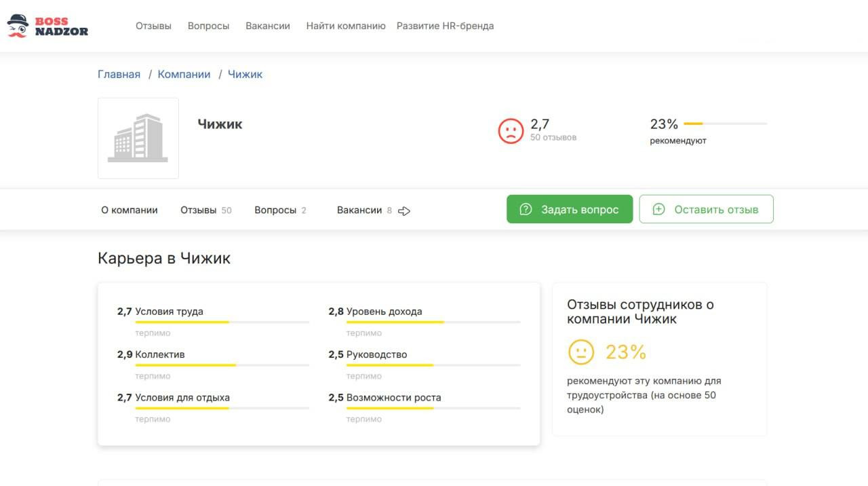
Task: Switch to the Отзывы 50 tab
Action: [205, 210]
